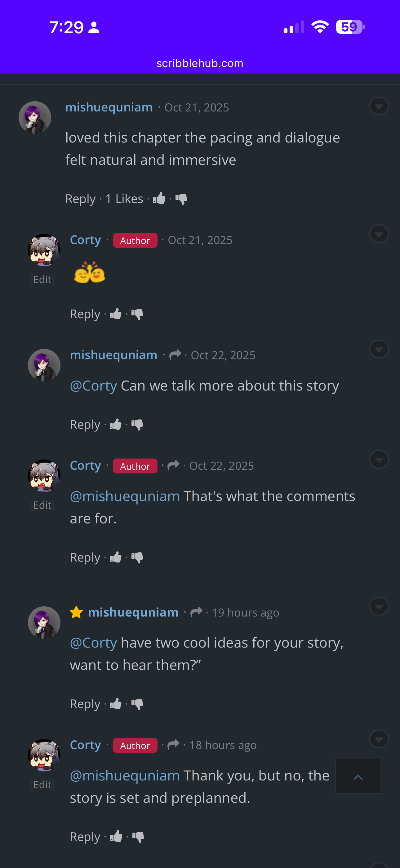Like the 'That's what the comments are for' reply
The height and width of the screenshot is (868, 400).
click(x=115, y=557)
